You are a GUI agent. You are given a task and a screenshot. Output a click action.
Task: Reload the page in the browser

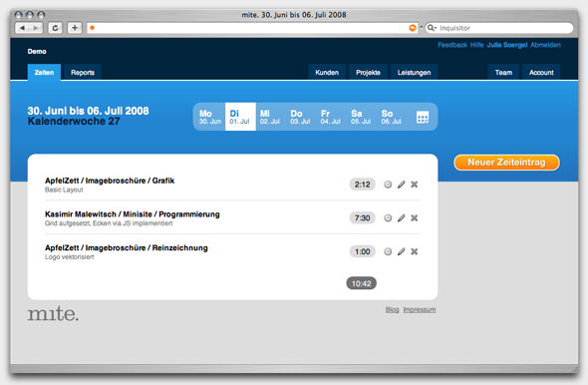coord(55,28)
